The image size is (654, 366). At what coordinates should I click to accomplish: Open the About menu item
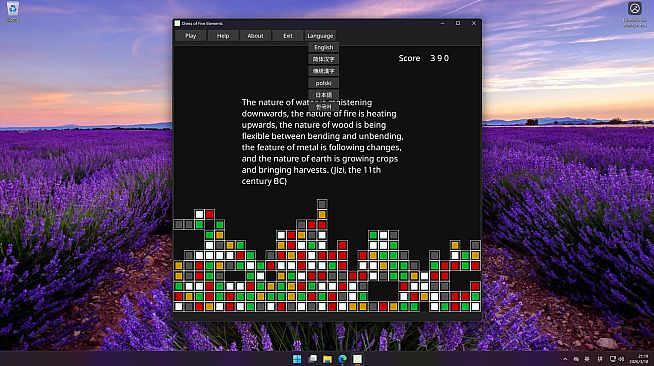click(255, 36)
